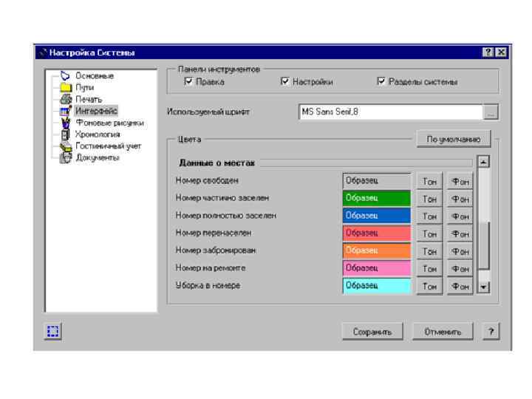Toggle the Разделы системы checkbox
This screenshot has height=399, width=532.
[381, 81]
